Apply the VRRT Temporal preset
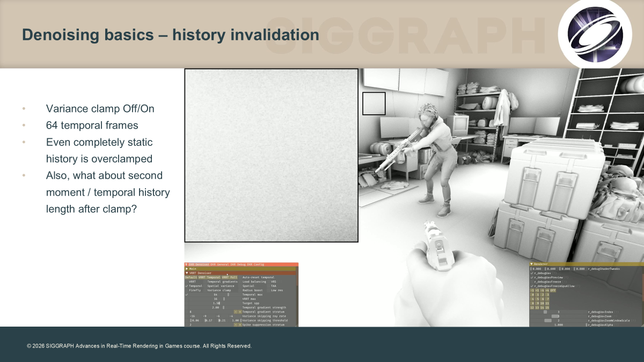644x362 pixels. 209,277
